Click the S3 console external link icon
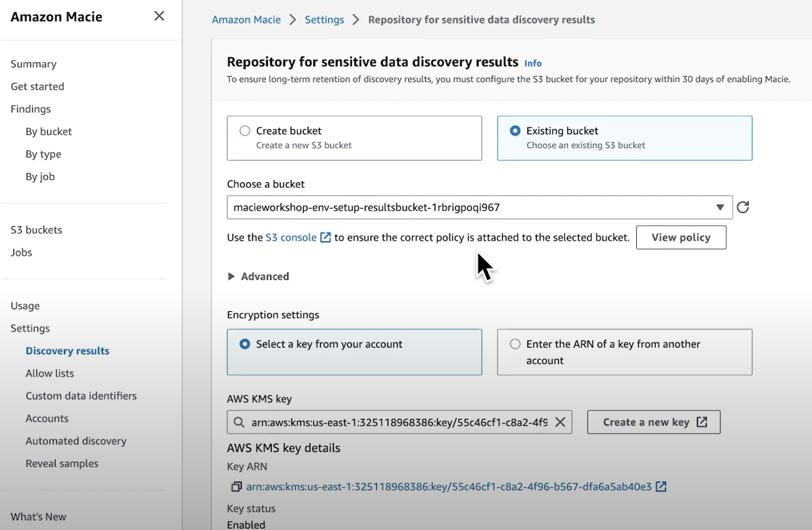Image resolution: width=812 pixels, height=530 pixels. [x=325, y=237]
